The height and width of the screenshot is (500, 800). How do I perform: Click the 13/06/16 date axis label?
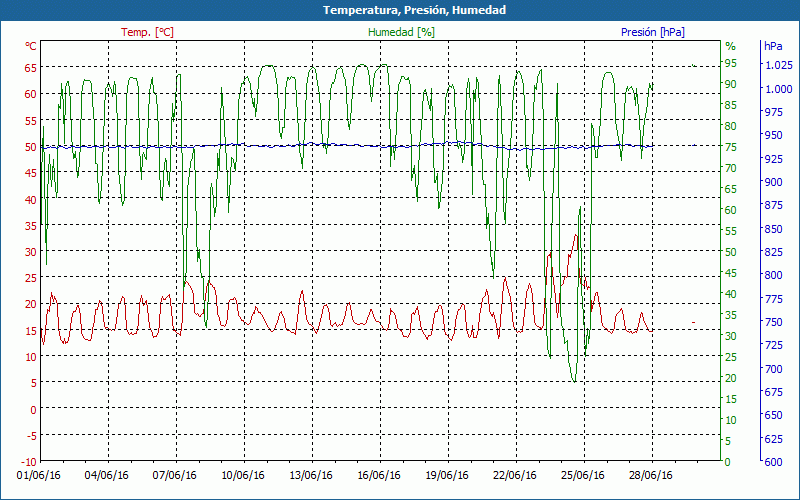pyautogui.click(x=311, y=476)
